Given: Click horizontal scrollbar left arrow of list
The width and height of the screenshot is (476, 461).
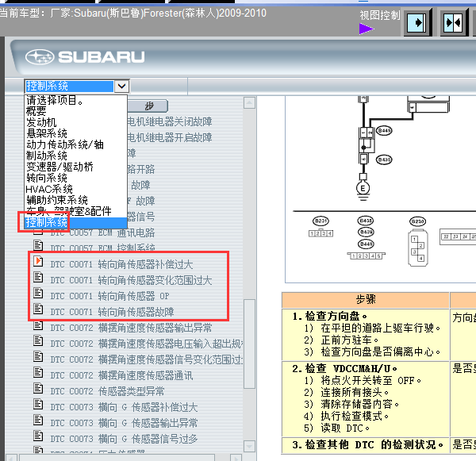Looking at the screenshot, I should (x=11, y=458).
